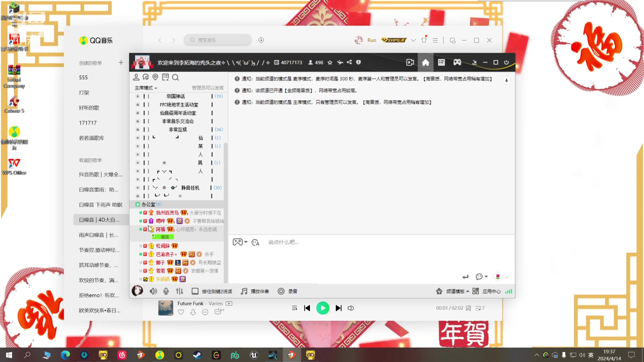Switch to the YY home tab

425,62
